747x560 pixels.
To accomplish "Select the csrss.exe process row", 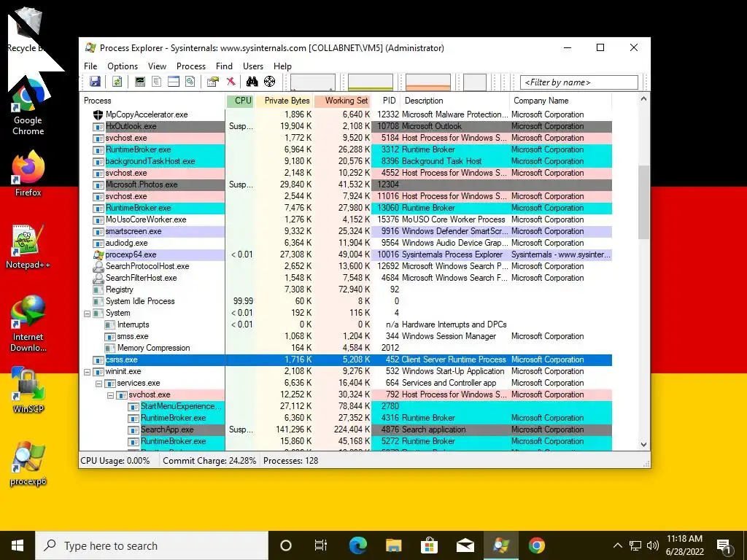I will [x=346, y=360].
